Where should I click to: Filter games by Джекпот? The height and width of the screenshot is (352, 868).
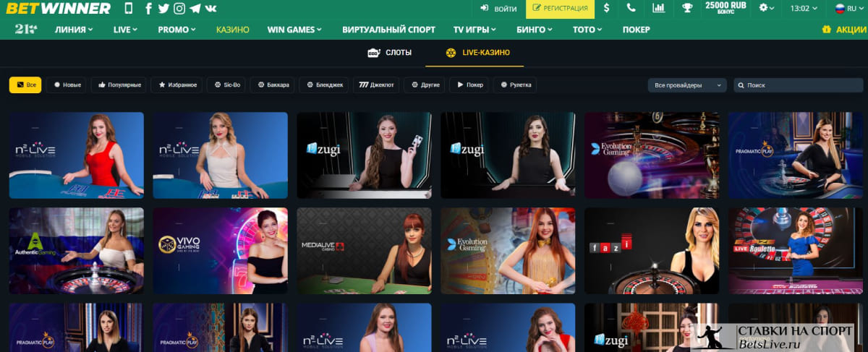[375, 85]
